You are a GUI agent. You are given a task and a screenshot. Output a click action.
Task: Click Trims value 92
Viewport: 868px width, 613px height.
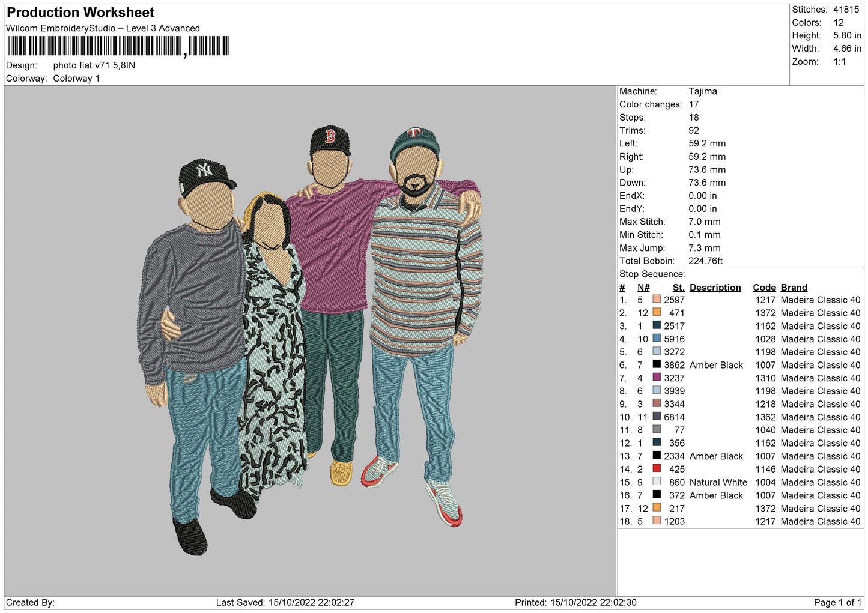694,131
